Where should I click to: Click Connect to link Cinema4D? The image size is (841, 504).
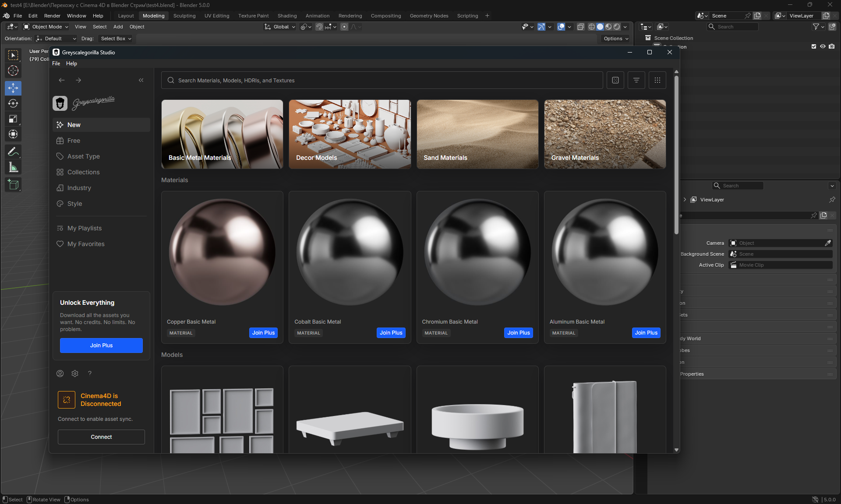101,437
